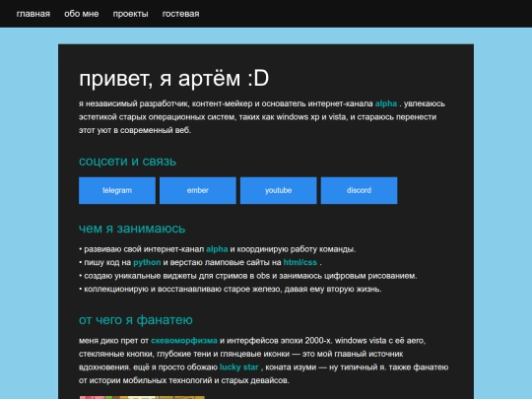Click the от чего я фанатею heading
Image resolution: width=532 pixels, height=399 pixels.
pos(136,320)
